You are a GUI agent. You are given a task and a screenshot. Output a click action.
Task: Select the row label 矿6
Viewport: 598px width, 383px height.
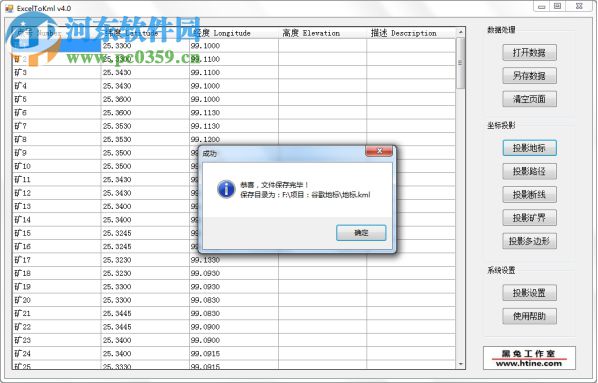(21, 113)
